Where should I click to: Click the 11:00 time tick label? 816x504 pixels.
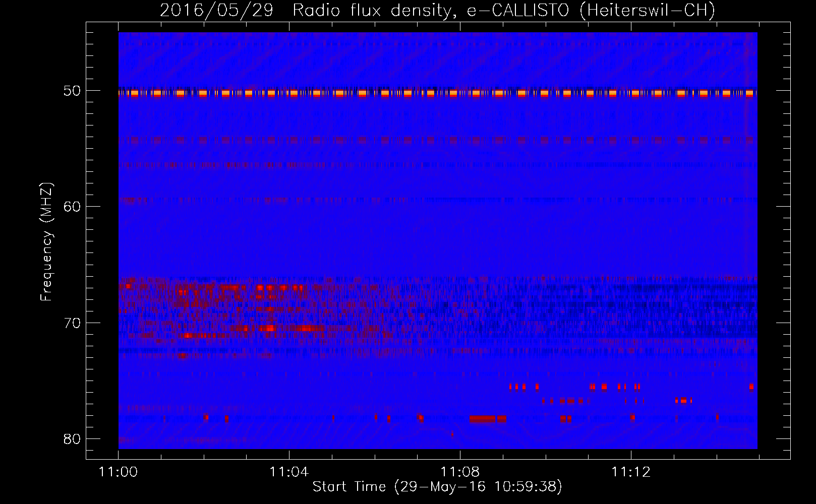119,472
